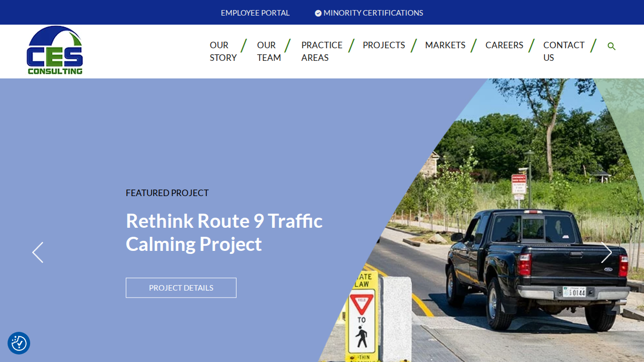The image size is (644, 362).
Task: Open the cookie consent preferences icon
Action: pyautogui.click(x=19, y=343)
